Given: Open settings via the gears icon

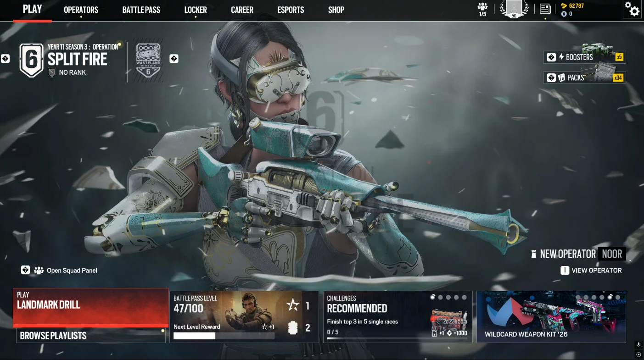Looking at the screenshot, I should click(632, 9).
